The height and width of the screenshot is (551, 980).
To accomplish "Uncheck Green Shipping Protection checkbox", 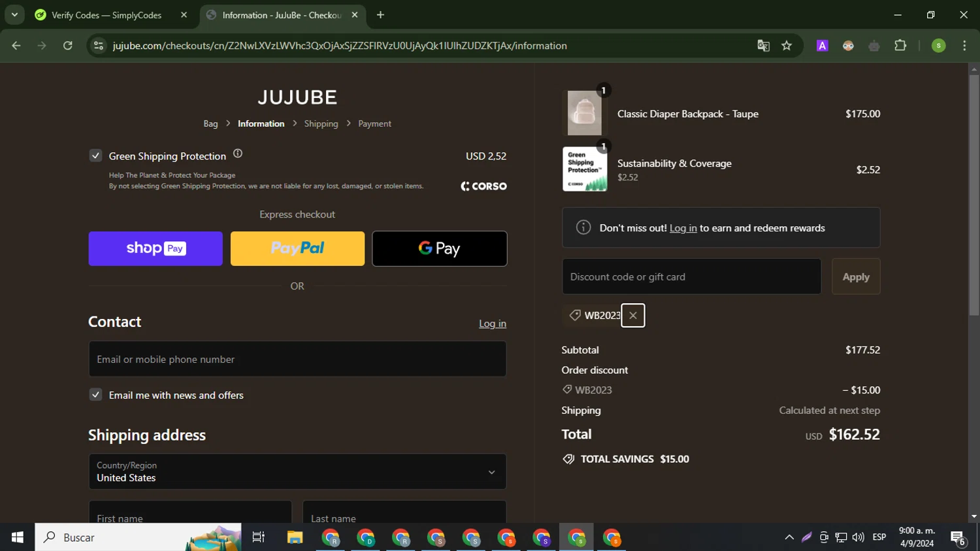I will (x=95, y=156).
